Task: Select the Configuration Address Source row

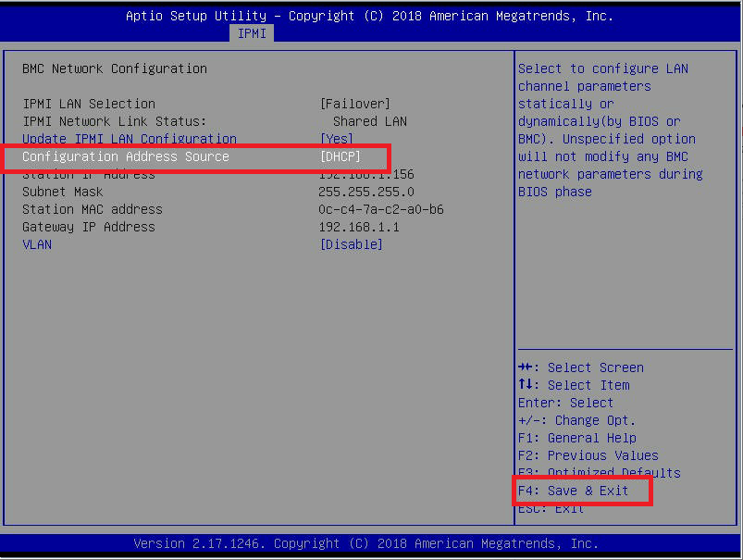Action: click(126, 156)
